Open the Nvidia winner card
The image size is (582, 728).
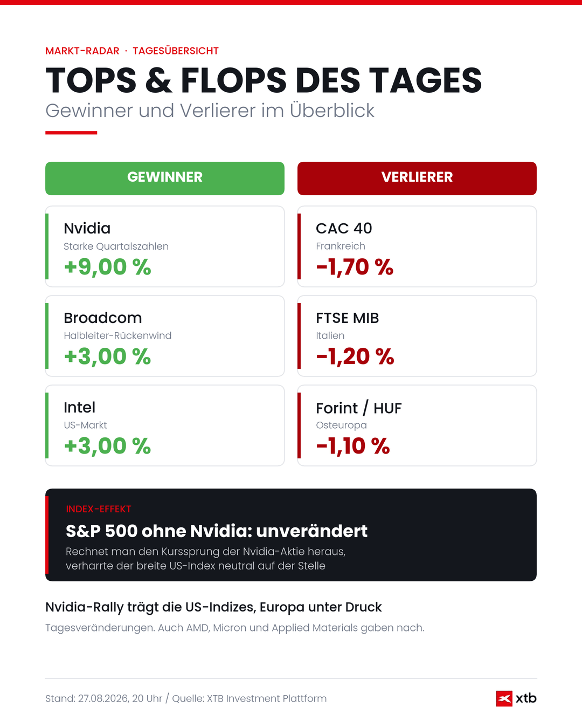[x=165, y=246]
